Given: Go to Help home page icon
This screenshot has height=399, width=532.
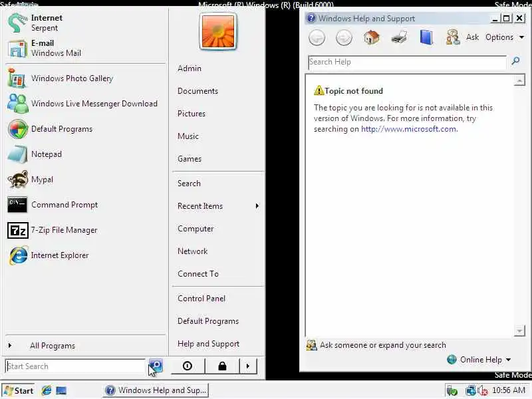Looking at the screenshot, I should pos(372,37).
